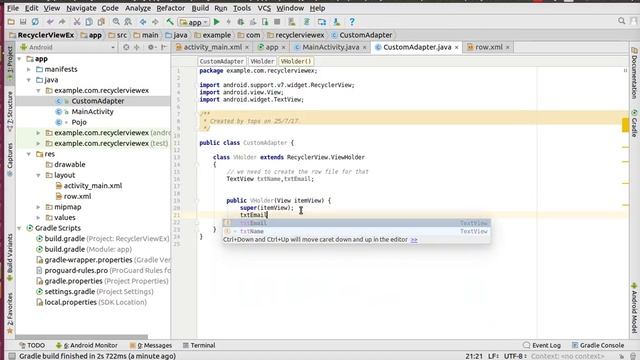Expand the values folder
Viewport: 640px width, 360px height.
(x=39, y=218)
